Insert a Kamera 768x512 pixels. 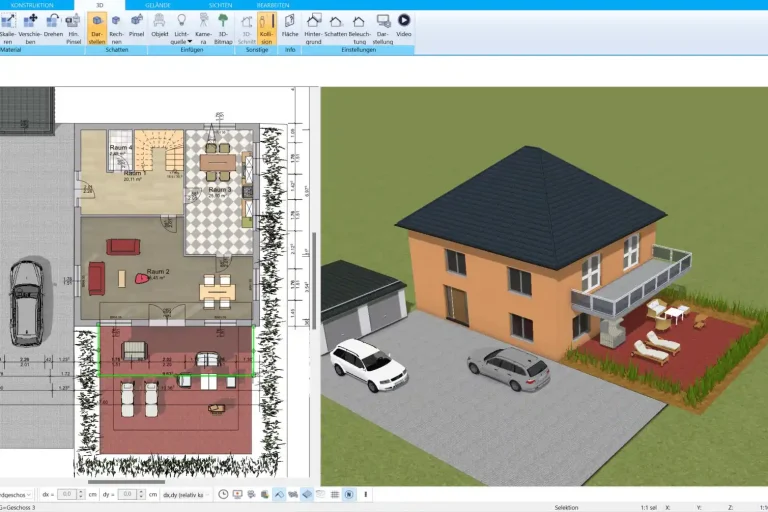point(203,29)
